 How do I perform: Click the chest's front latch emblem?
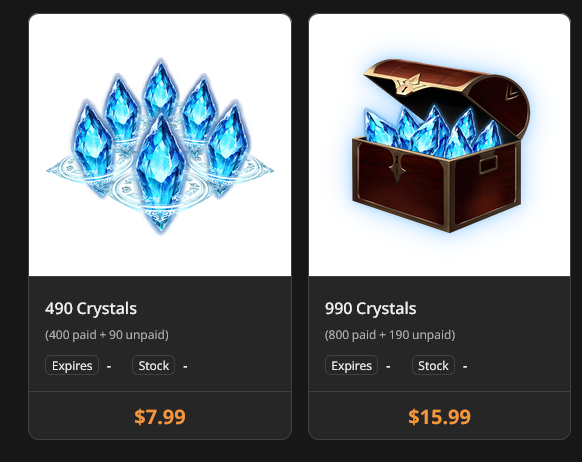398,167
